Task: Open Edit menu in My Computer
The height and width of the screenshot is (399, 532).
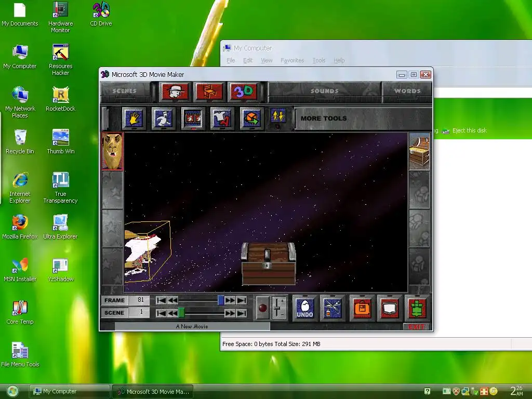Action: pyautogui.click(x=248, y=60)
